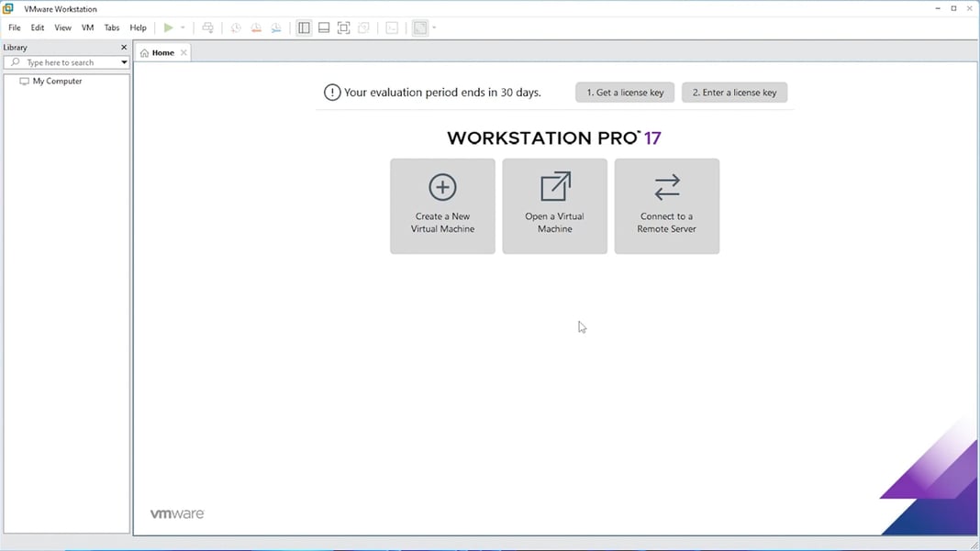Toggle the Show/Hide Library panel icon
This screenshot has height=551, width=980.
(304, 28)
